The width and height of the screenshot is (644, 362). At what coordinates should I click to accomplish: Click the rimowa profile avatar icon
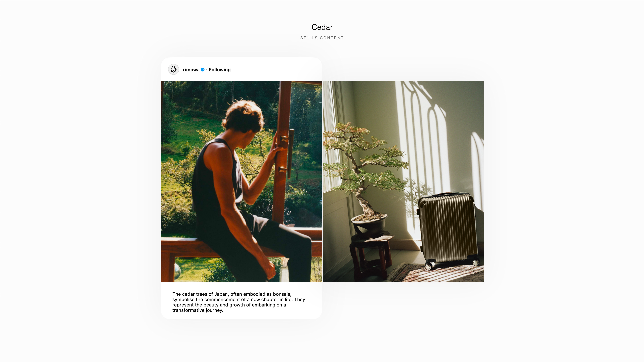pyautogui.click(x=174, y=69)
